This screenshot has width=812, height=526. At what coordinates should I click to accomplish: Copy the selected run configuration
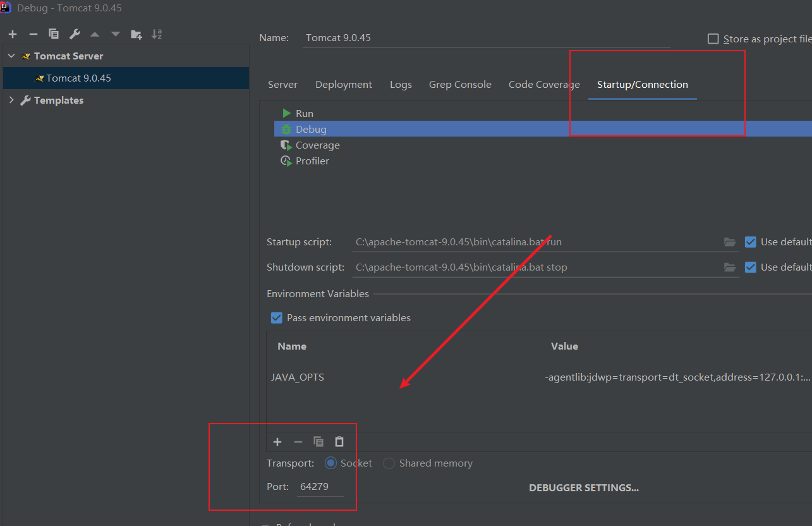tap(54, 34)
